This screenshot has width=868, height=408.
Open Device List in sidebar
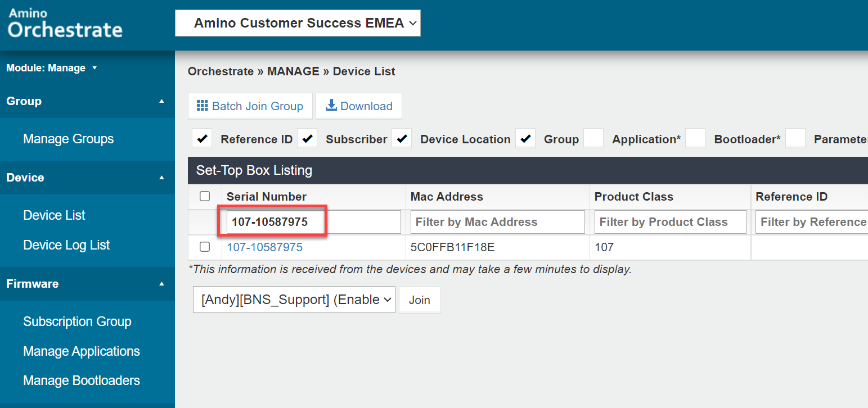(54, 215)
